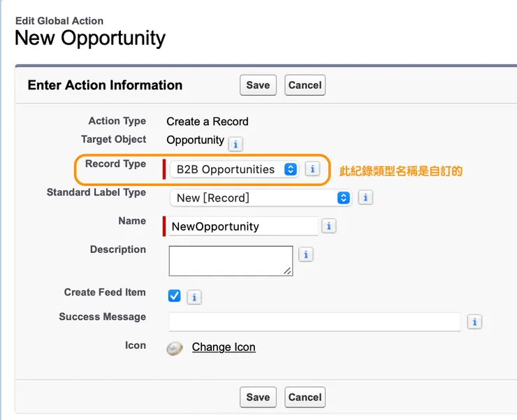Click the info icon beside Name field
The height and width of the screenshot is (420, 517).
[329, 226]
